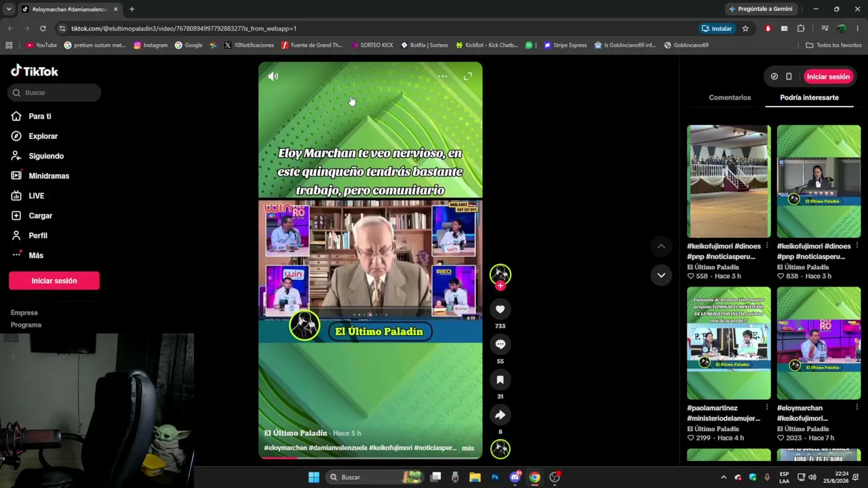
Task: Open the Windows Start menu
Action: pyautogui.click(x=313, y=477)
